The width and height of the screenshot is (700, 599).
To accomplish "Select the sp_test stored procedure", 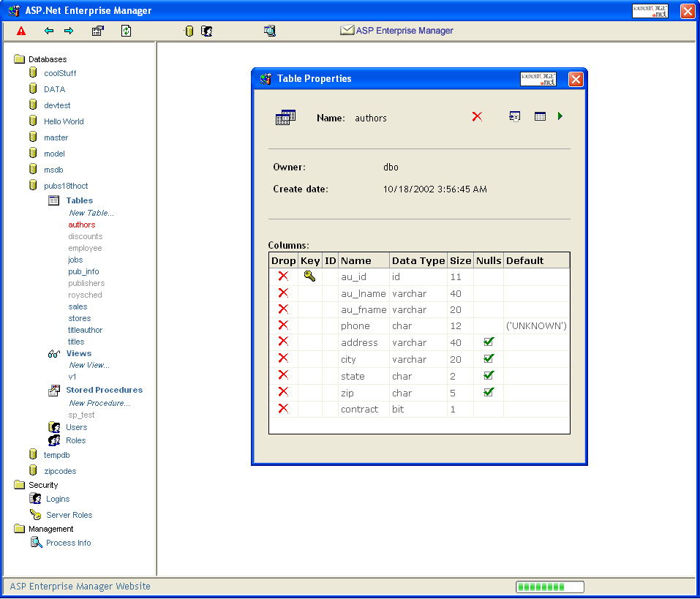I will [81, 415].
